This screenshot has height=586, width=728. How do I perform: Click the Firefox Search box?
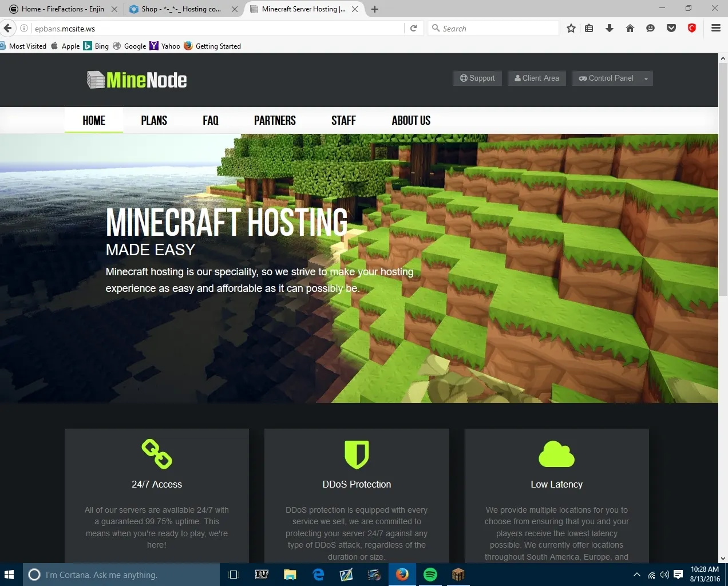click(493, 28)
